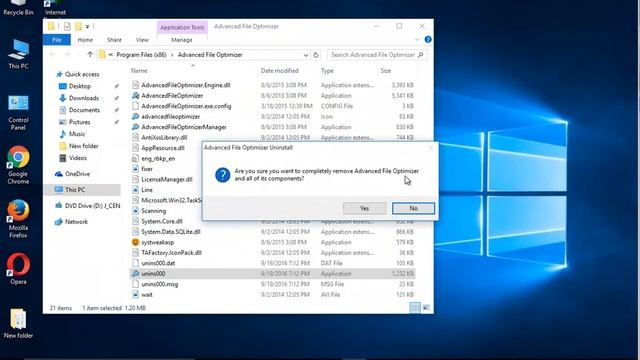Sort files by the Name column header

[x=139, y=71]
